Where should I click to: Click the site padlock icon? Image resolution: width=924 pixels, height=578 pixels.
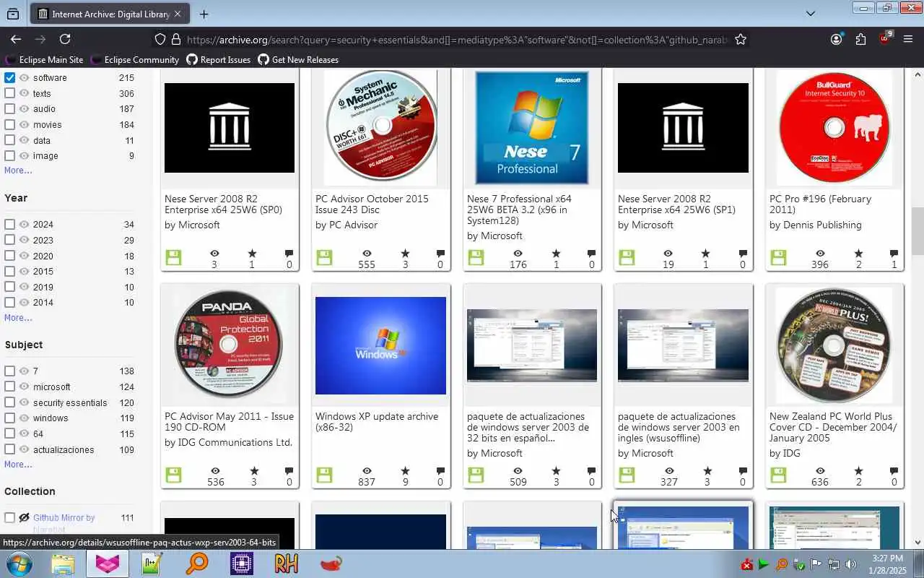[175, 39]
